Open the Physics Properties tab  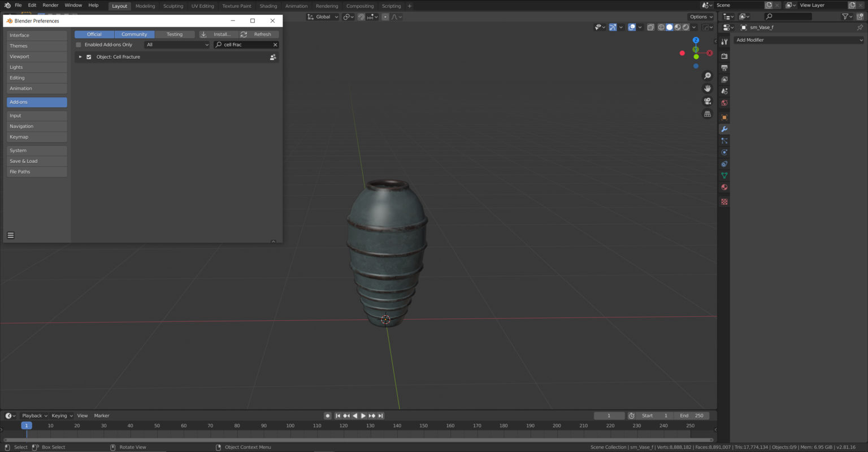tap(724, 152)
